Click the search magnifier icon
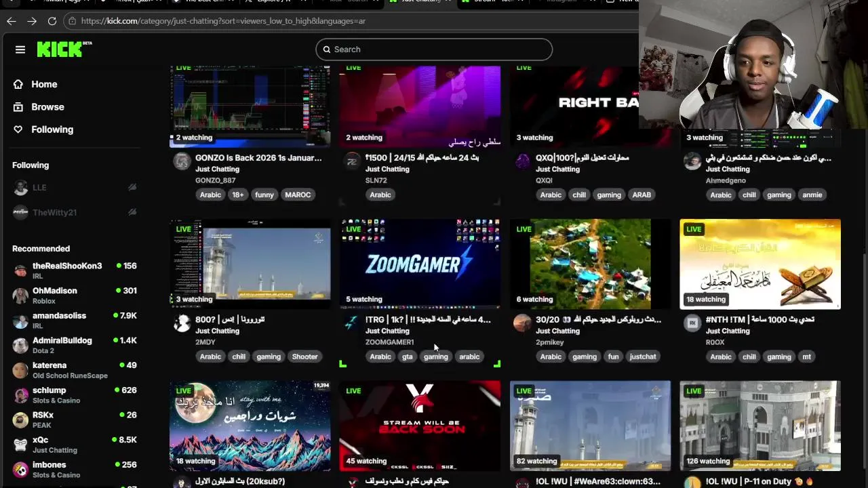 (326, 49)
